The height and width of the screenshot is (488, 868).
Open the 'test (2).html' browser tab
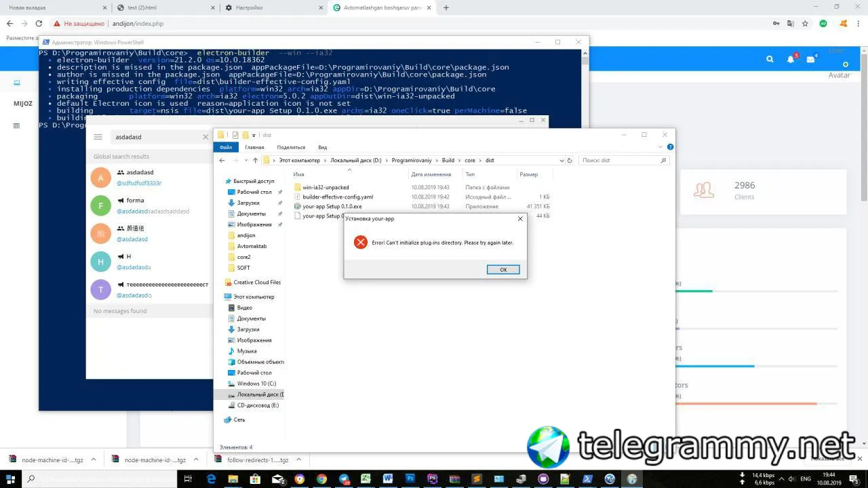coord(166,7)
